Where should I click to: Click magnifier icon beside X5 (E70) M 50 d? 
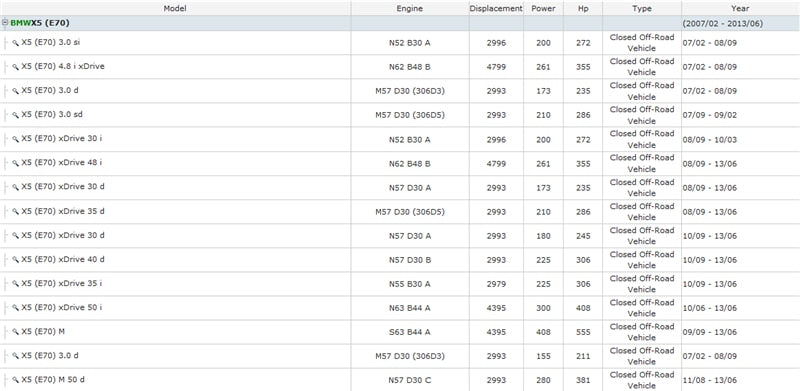[x=15, y=380]
